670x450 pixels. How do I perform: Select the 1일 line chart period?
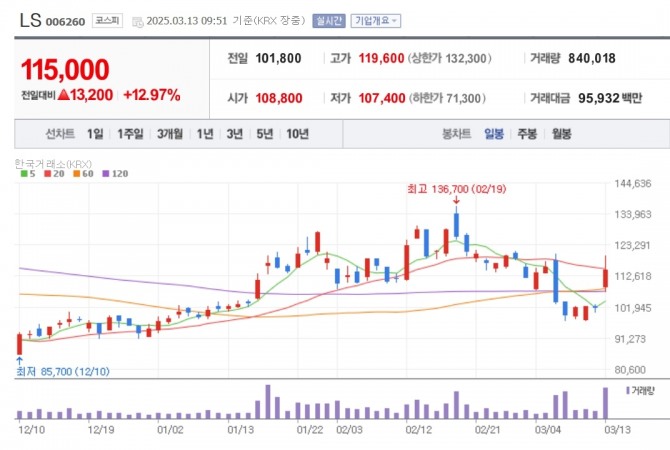click(95, 134)
